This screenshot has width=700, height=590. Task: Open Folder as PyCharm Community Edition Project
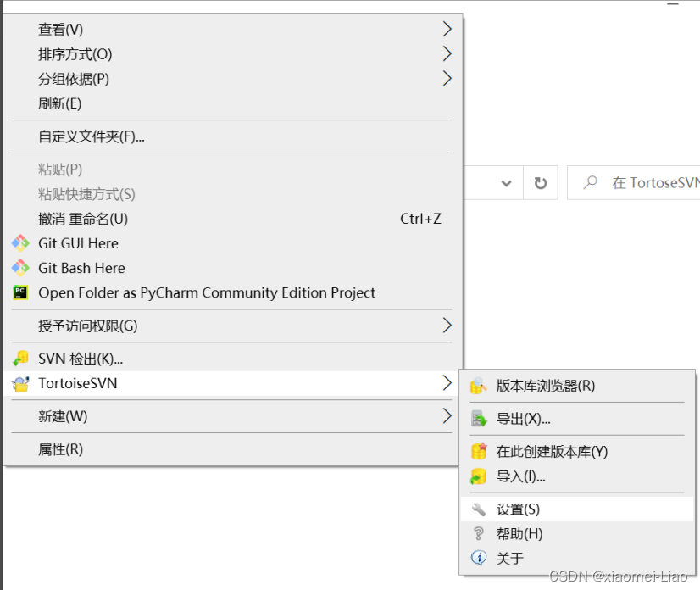[232, 292]
